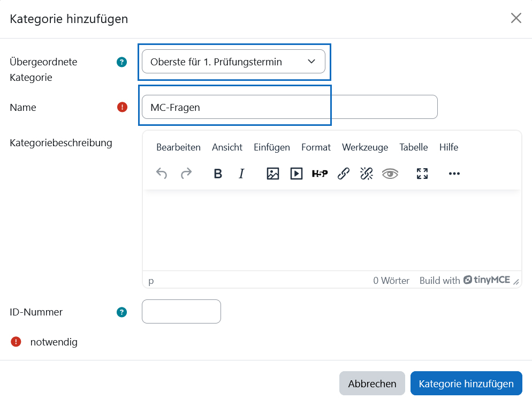
Task: Click the redo arrow icon
Action: pyautogui.click(x=186, y=174)
